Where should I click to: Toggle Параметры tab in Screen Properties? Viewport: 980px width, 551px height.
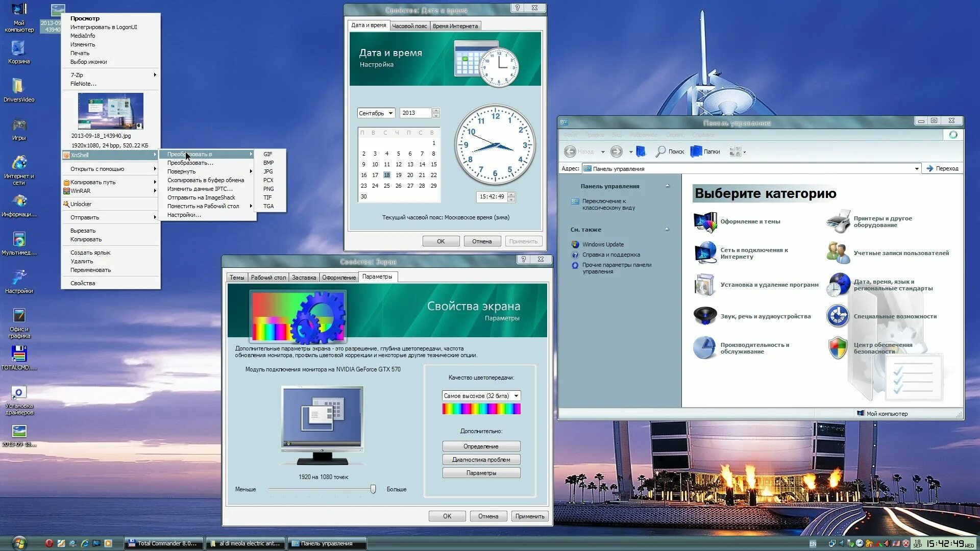coord(378,277)
